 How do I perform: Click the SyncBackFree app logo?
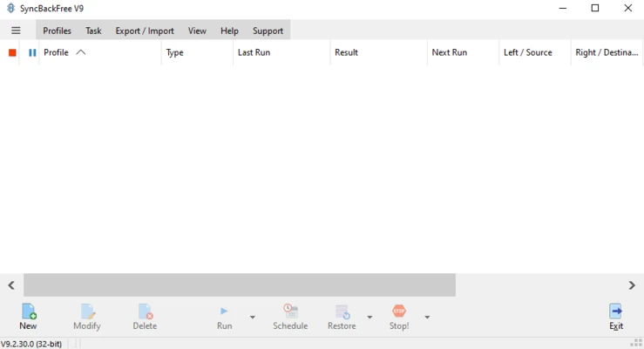11,8
